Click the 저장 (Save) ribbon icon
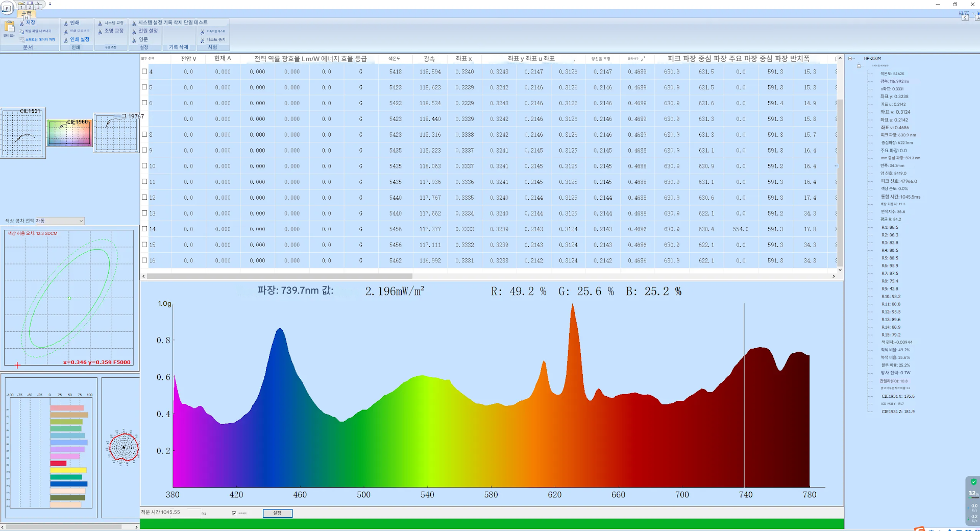The height and width of the screenshot is (531, 980). [x=22, y=23]
